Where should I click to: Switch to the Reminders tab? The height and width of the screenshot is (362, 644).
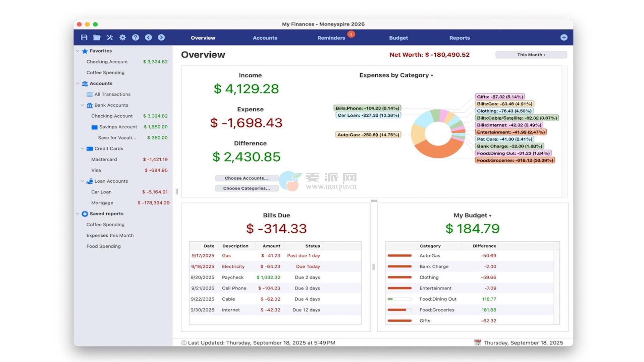click(331, 38)
